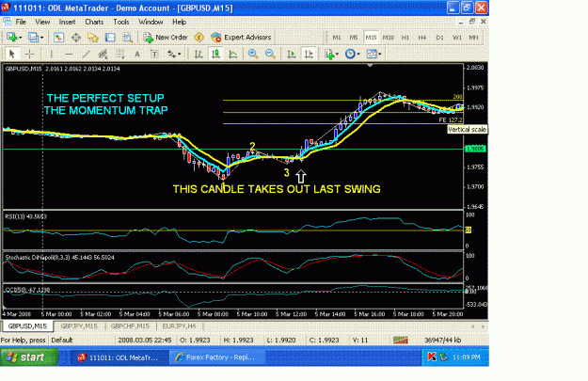Viewport: 588px width, 381px height.
Task: Click connection status bars in status bar
Action: 400,340
